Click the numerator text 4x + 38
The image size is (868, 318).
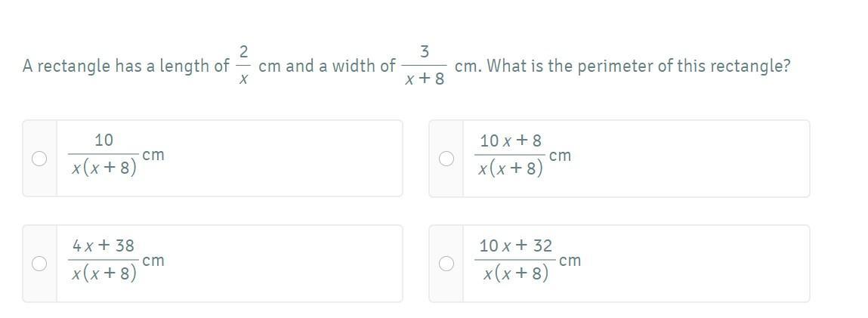[x=103, y=245]
